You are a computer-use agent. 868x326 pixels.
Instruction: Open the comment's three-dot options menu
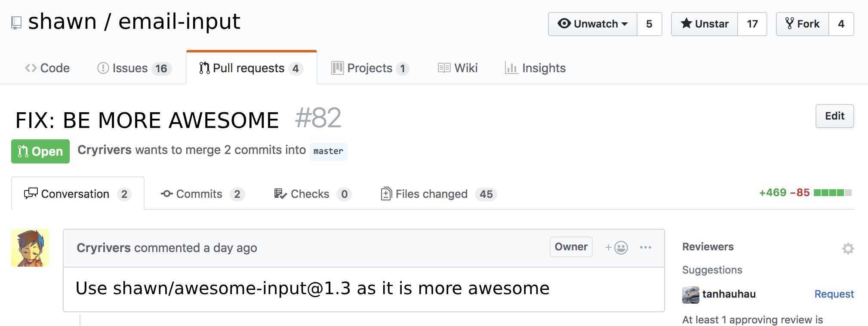645,247
